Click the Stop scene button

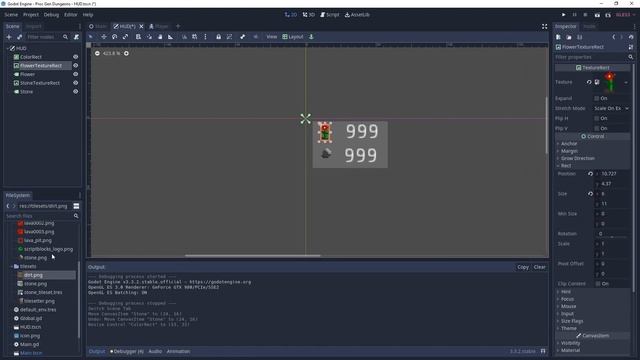tap(585, 15)
